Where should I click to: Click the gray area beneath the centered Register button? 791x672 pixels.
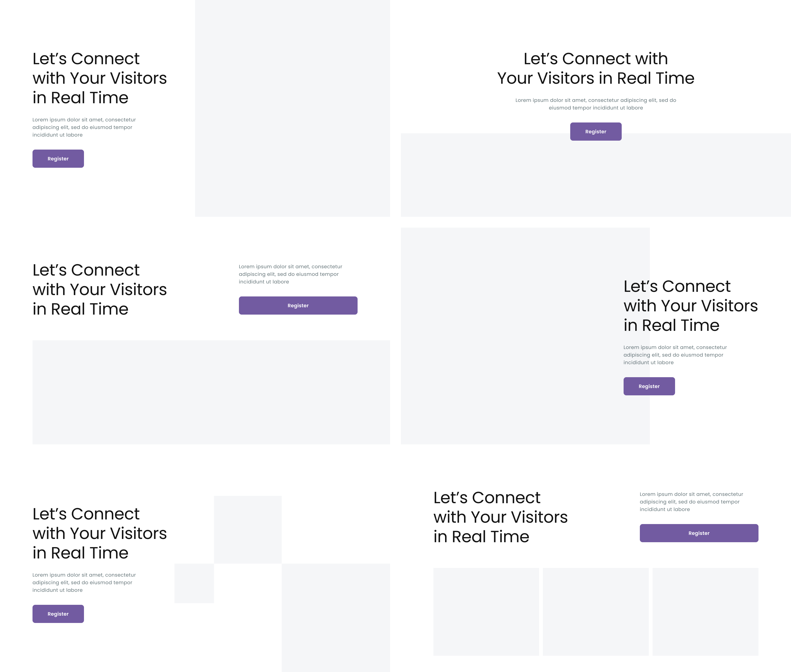click(596, 179)
